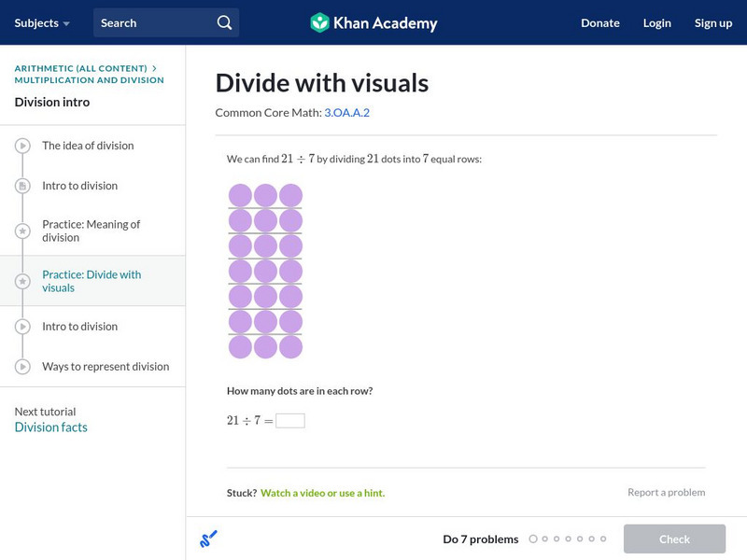
Task: Click the play icon beside The idea of division
Action: pyautogui.click(x=21, y=146)
